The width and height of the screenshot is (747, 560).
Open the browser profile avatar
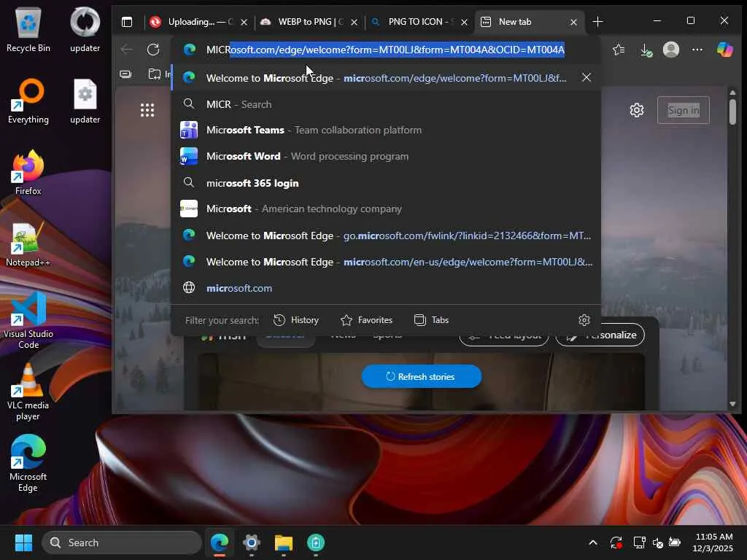(671, 50)
